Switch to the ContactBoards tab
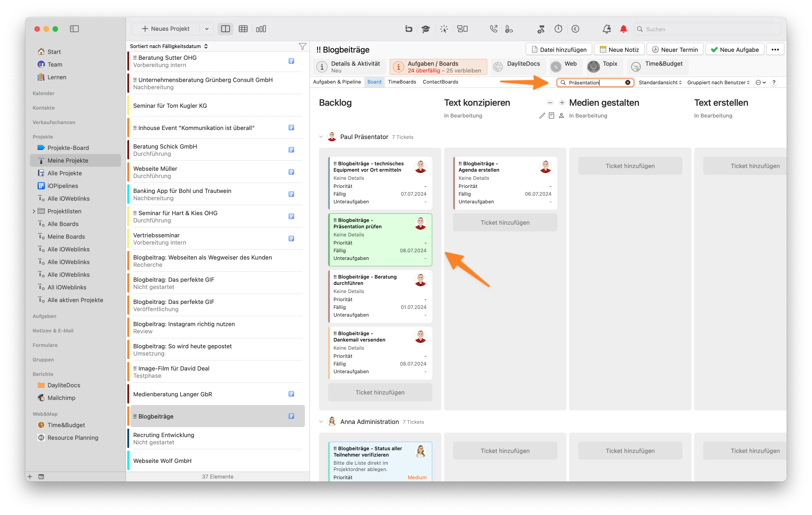The width and height of the screenshot is (812, 515). (x=440, y=82)
